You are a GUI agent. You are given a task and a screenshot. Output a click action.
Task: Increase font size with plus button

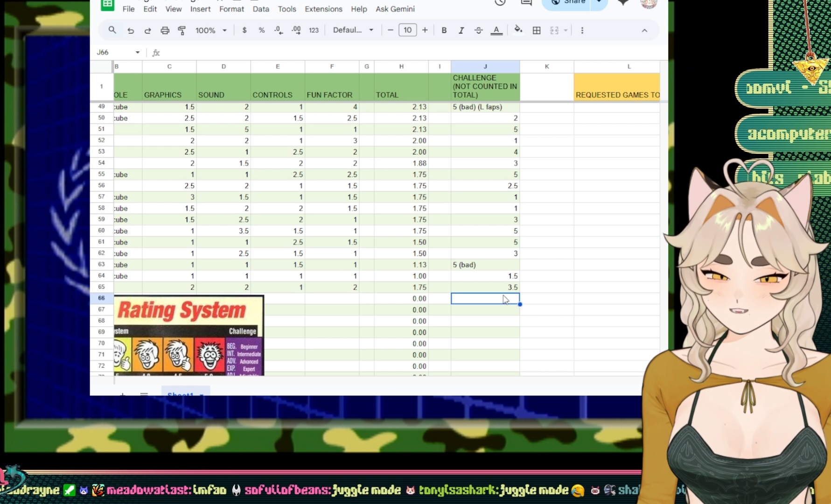tap(425, 30)
